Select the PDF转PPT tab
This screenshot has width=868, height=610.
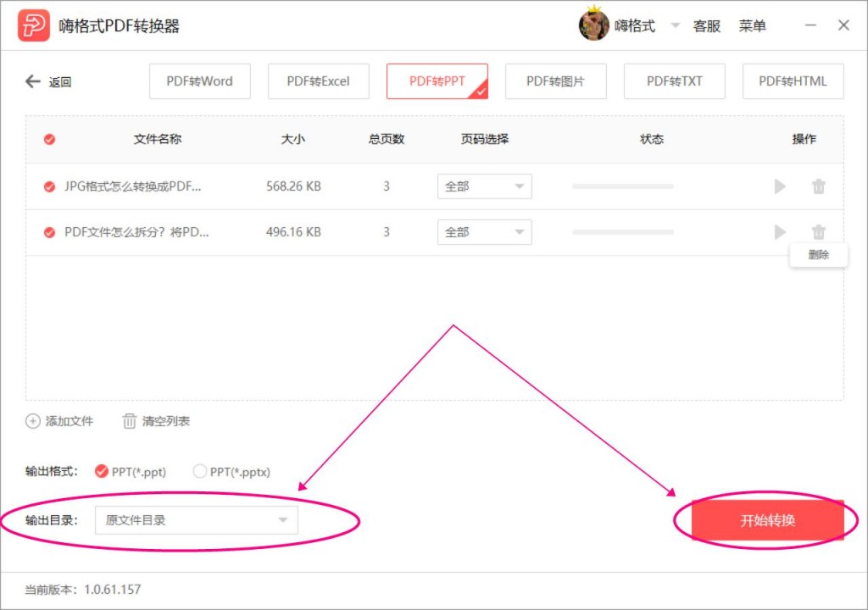437,81
